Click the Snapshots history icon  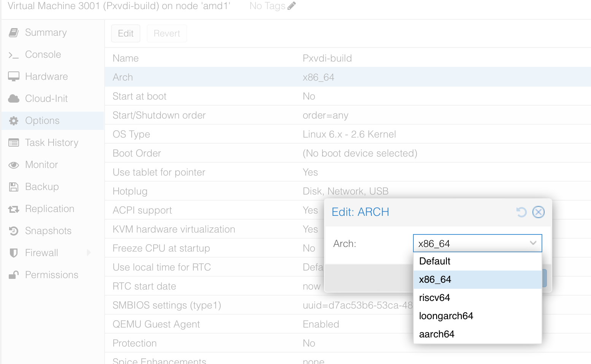(x=14, y=231)
